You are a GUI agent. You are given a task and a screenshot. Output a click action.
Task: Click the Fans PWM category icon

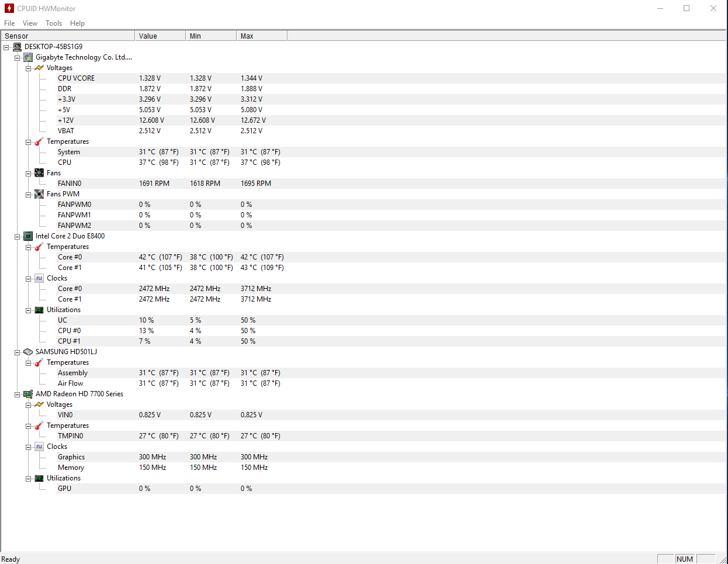39,194
